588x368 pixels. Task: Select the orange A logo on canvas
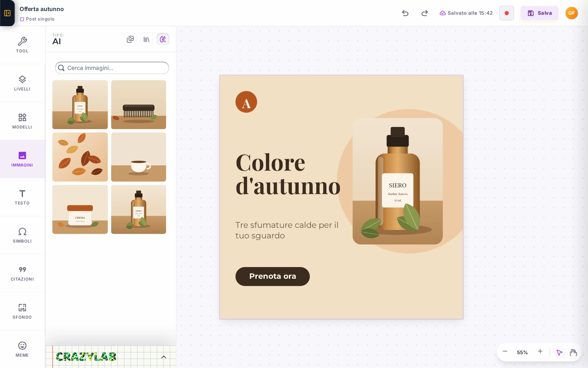pyautogui.click(x=246, y=102)
